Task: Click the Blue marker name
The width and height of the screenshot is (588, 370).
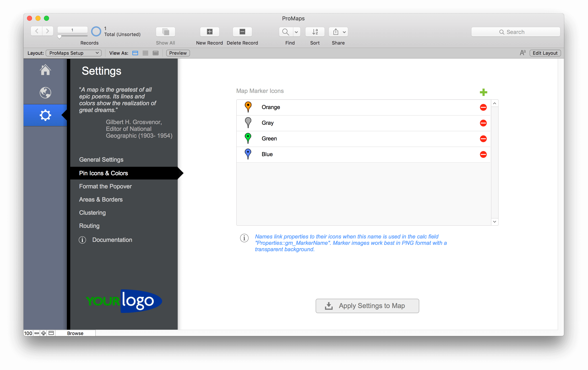Action: point(267,154)
